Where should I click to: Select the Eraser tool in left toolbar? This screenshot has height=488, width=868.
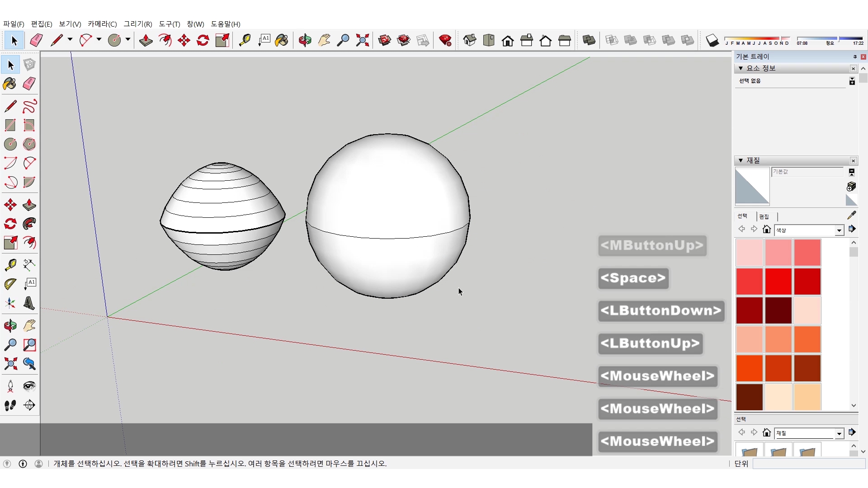point(29,84)
